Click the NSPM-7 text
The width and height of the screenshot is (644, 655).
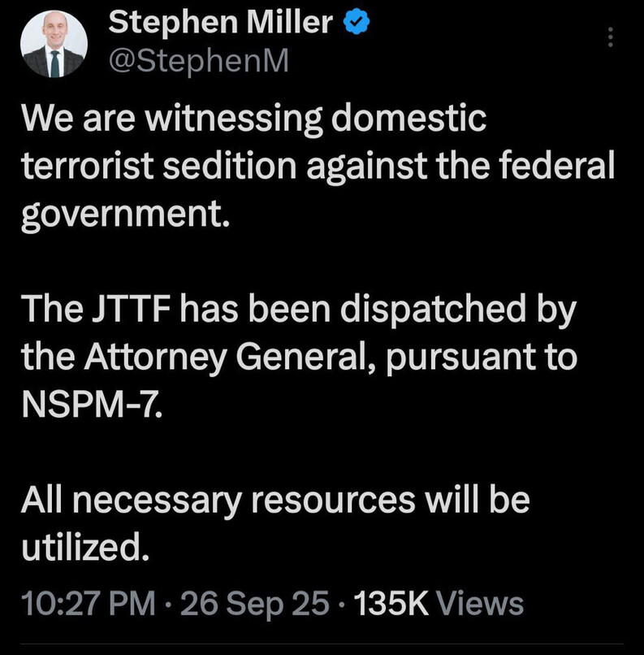pos(91,404)
